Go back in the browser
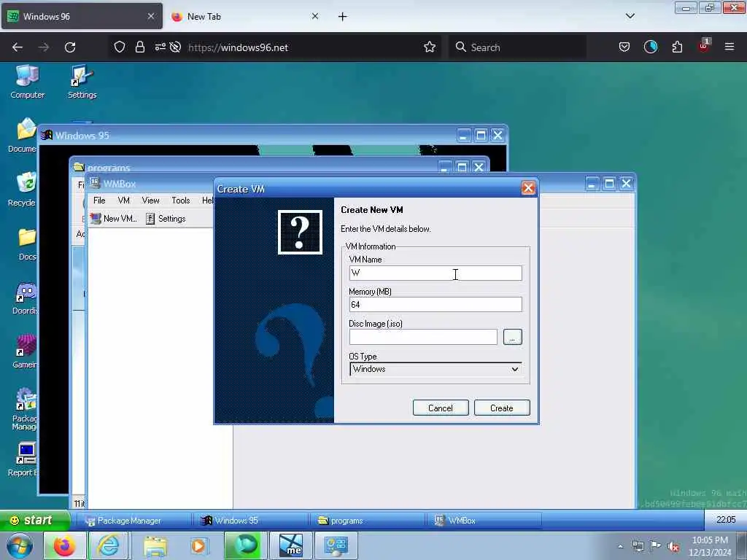Image resolution: width=747 pixels, height=560 pixels. pos(18,47)
